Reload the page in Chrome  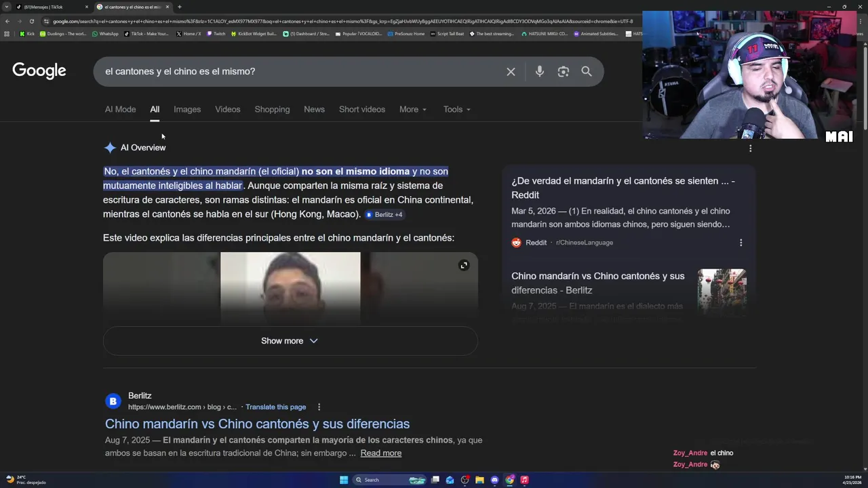[x=31, y=21]
